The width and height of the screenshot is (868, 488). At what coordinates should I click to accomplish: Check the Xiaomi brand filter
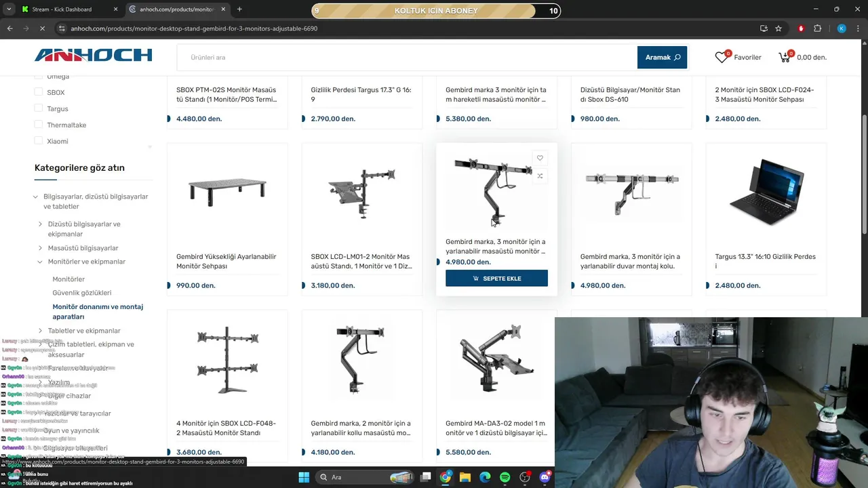39,140
